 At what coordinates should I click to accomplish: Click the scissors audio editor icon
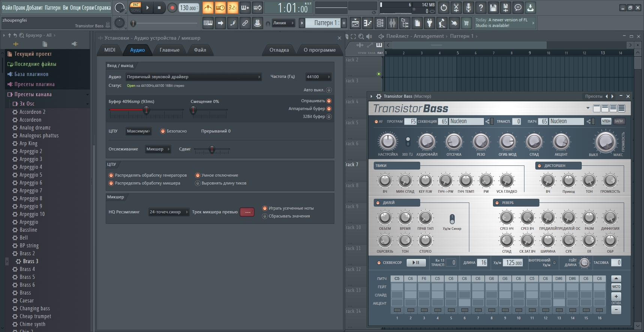pyautogui.click(x=456, y=7)
